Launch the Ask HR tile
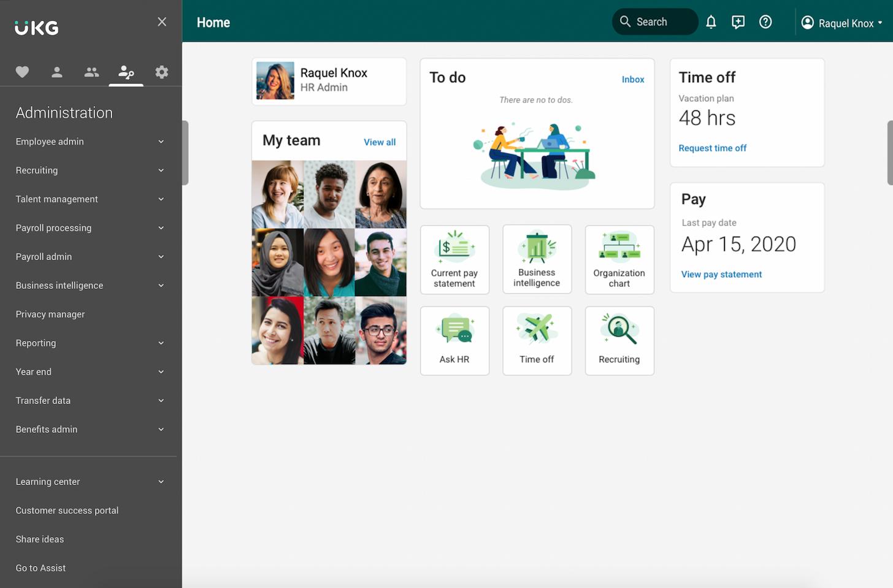Screen dimensions: 893x588 point(454,341)
